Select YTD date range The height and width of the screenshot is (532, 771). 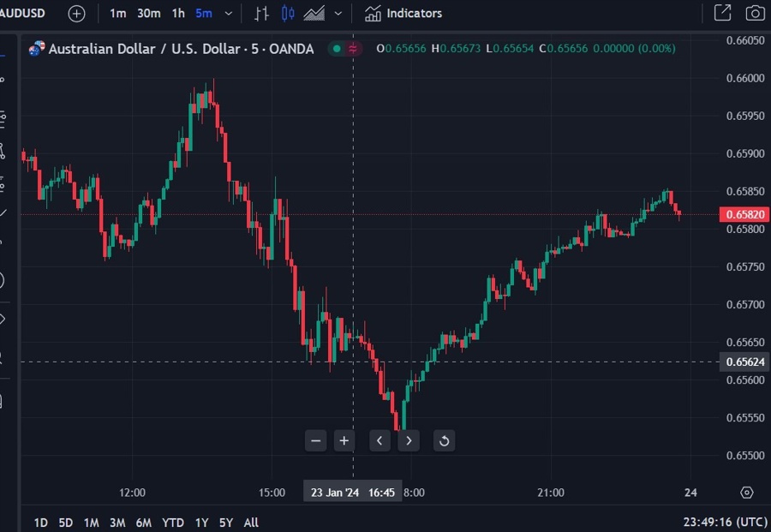pyautogui.click(x=172, y=523)
